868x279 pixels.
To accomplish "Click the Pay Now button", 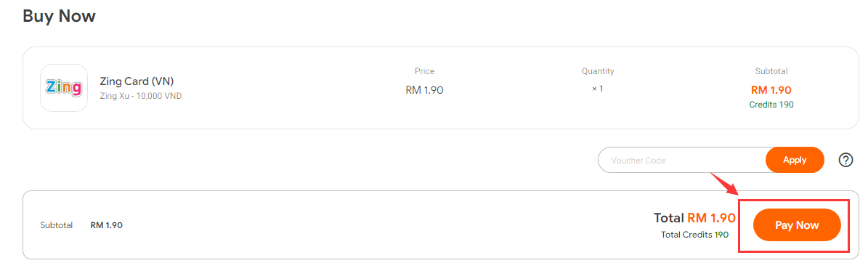I will [x=797, y=225].
